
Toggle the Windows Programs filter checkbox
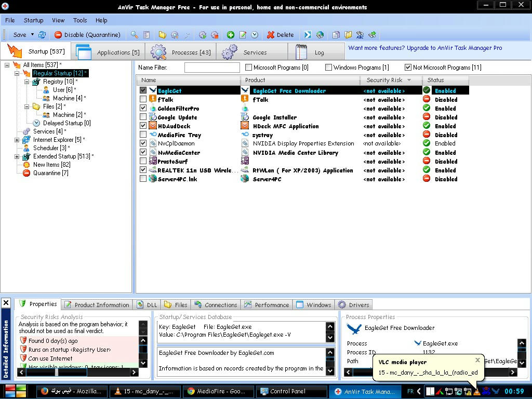(x=328, y=67)
